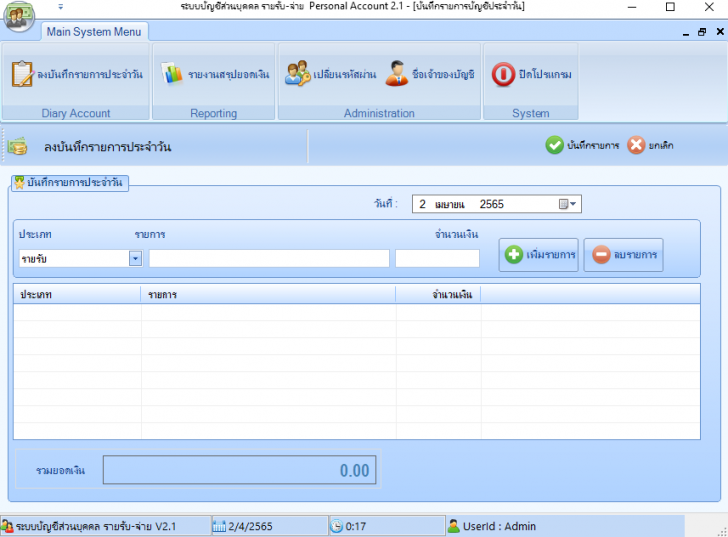Minimize the main application window
The height and width of the screenshot is (537, 728).
click(x=632, y=7)
